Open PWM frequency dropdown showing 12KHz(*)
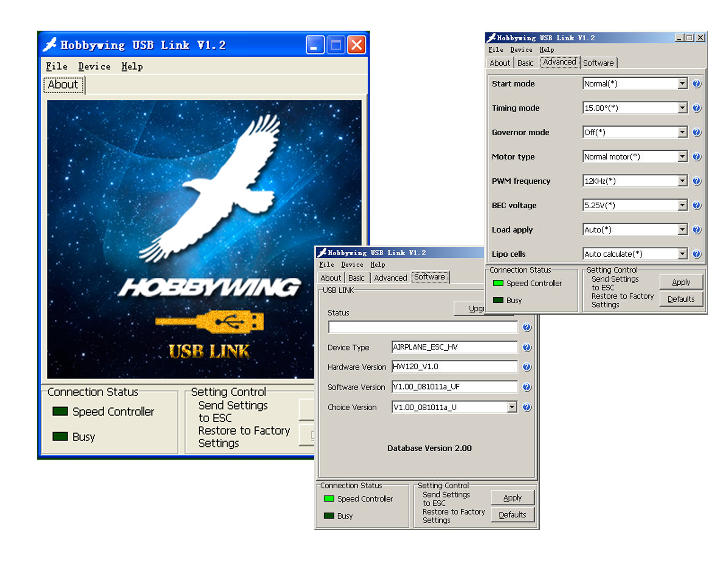The image size is (728, 563). coord(635,181)
